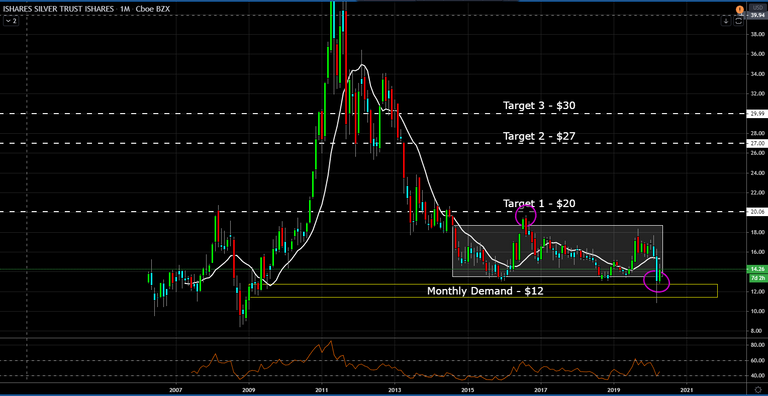This screenshot has height=396, width=768.
Task: Click the 60.00 level on RSI scale
Action: coord(757,360)
